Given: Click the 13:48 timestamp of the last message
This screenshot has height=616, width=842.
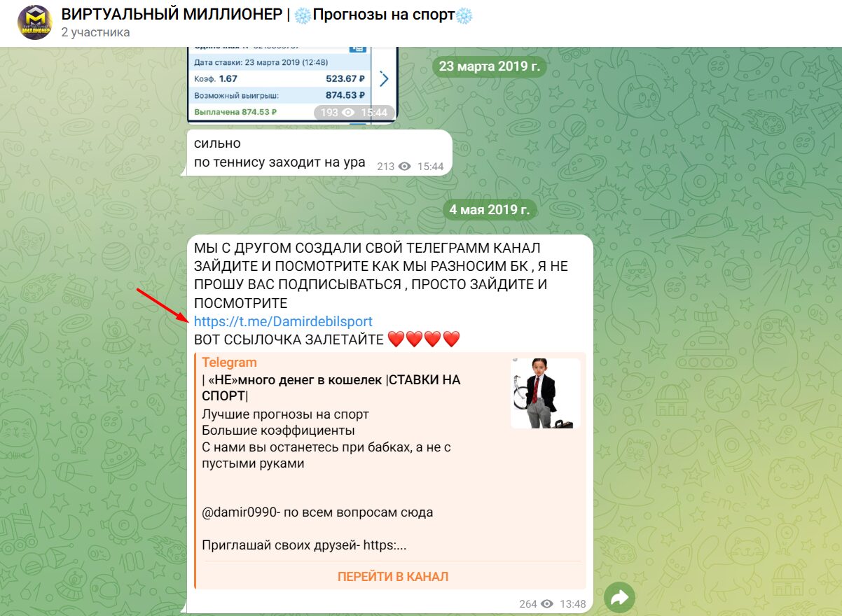Looking at the screenshot, I should pyautogui.click(x=572, y=604).
